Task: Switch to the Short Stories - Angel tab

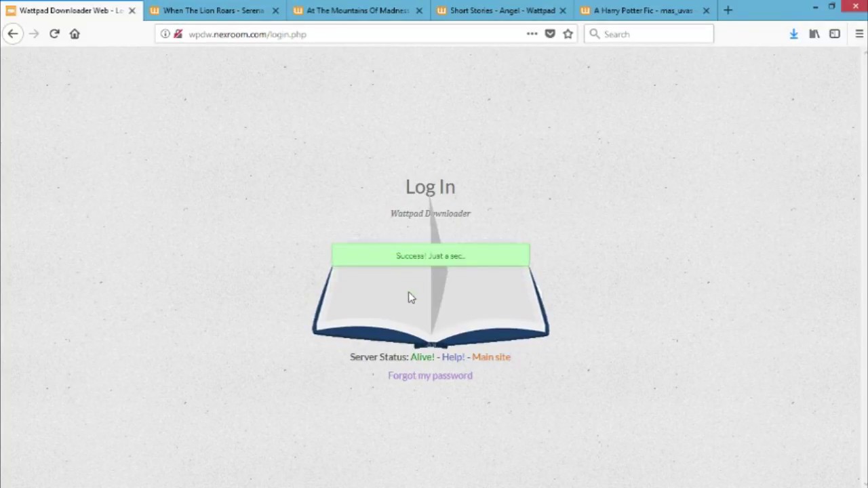Action: 502,10
